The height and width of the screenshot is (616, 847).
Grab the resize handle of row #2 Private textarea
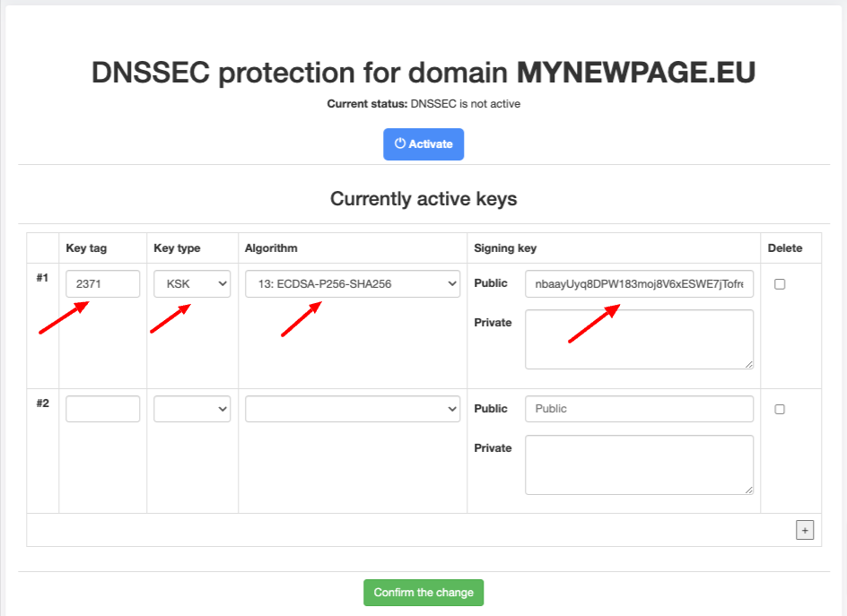point(748,490)
